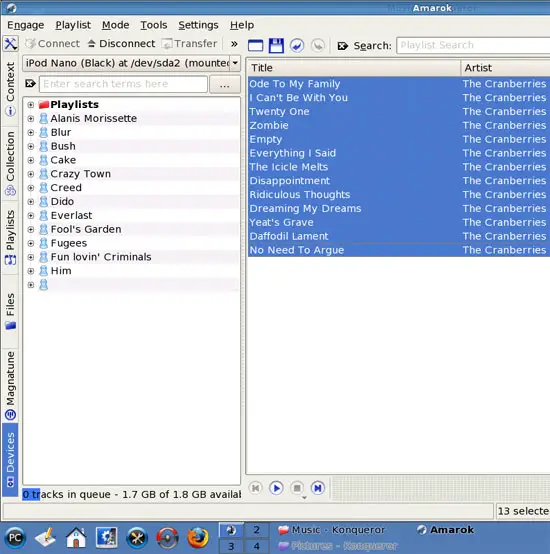Expand the Bush artist node
Screen dimensions: 550x554
31,146
